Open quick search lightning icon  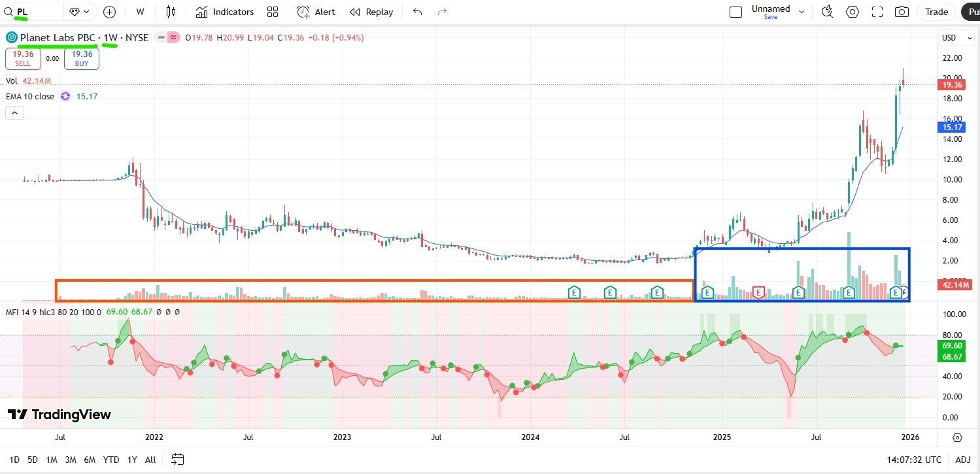tap(828, 12)
